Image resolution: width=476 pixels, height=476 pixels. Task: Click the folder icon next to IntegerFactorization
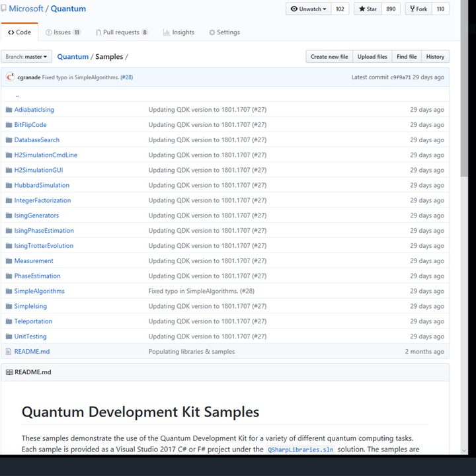[x=9, y=200]
